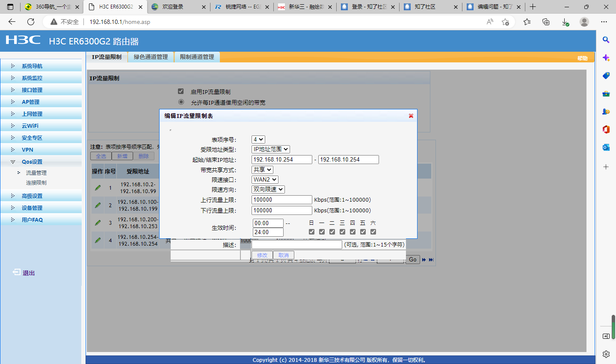Screen dimensions: 616x364
Task: Open the 带宽共享方式 dropdown
Action: (x=262, y=170)
